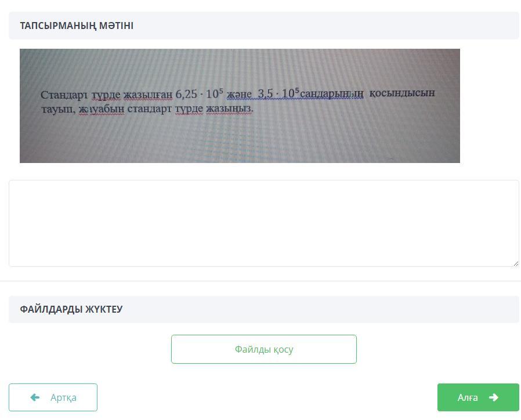Click the left arrow icon on Артқа
521x420 pixels.
pyautogui.click(x=35, y=397)
